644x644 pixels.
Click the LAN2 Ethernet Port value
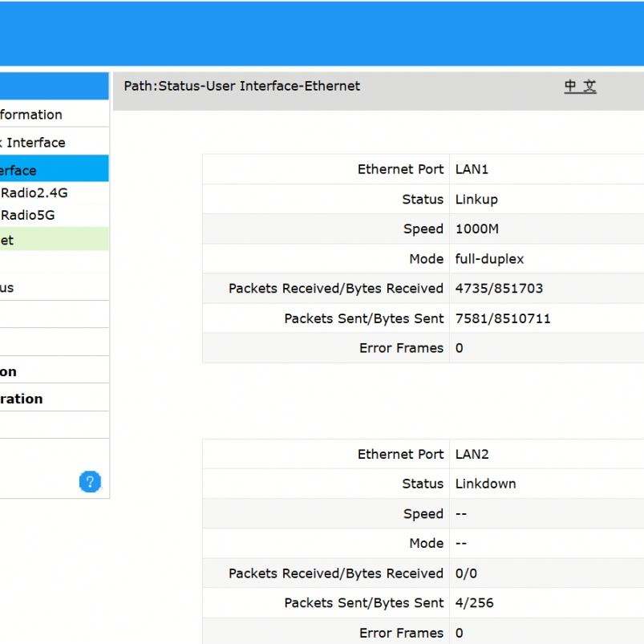point(472,454)
